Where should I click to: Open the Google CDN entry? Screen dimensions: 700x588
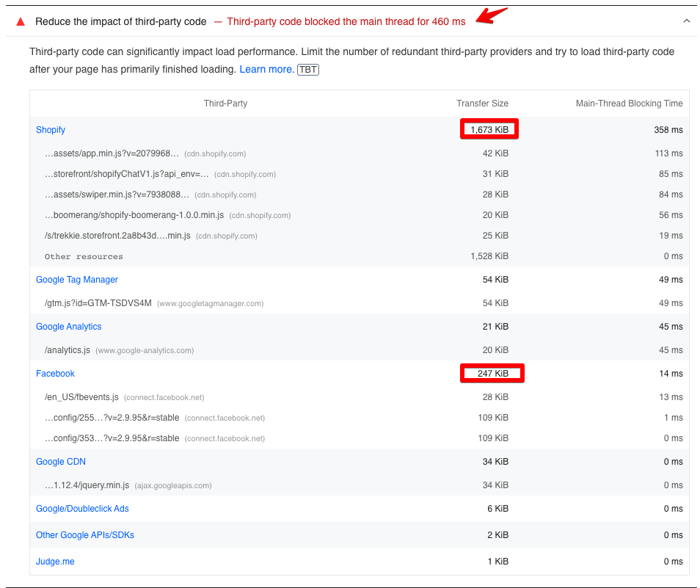tap(60, 461)
